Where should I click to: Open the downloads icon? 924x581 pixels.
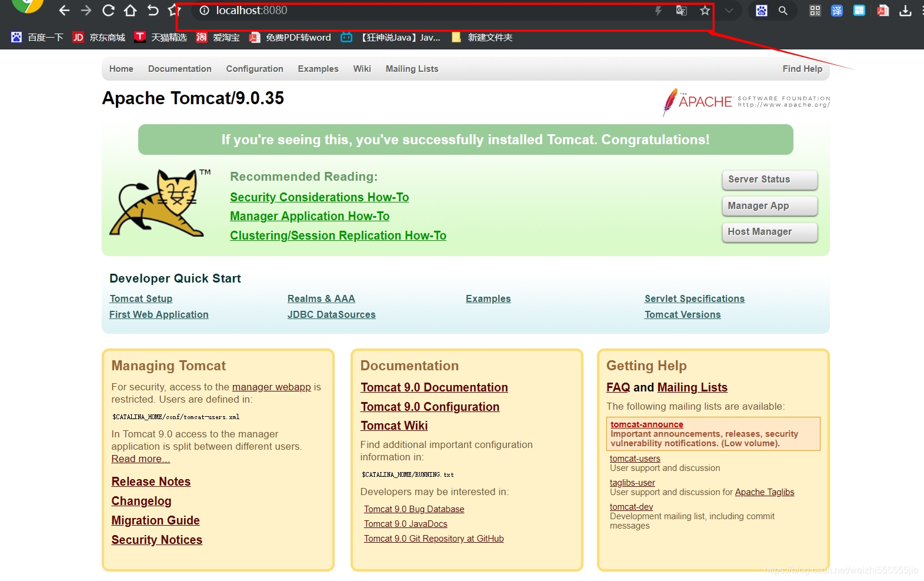[x=905, y=11]
